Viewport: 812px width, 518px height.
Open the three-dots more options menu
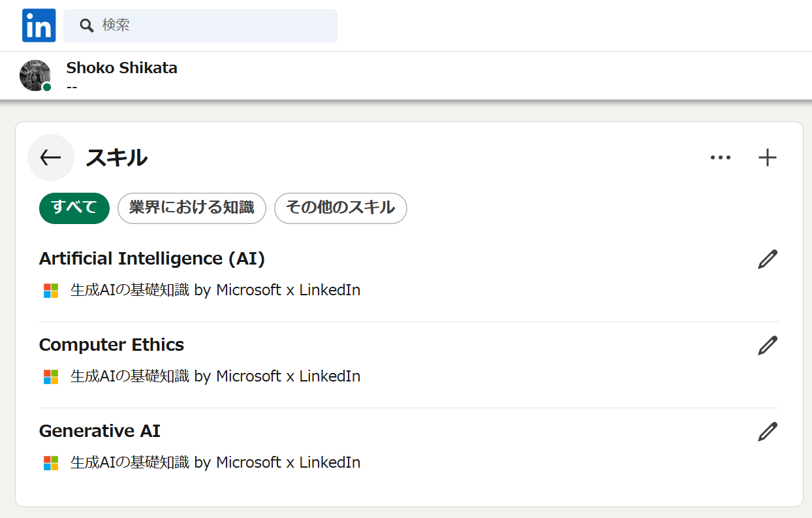point(720,157)
